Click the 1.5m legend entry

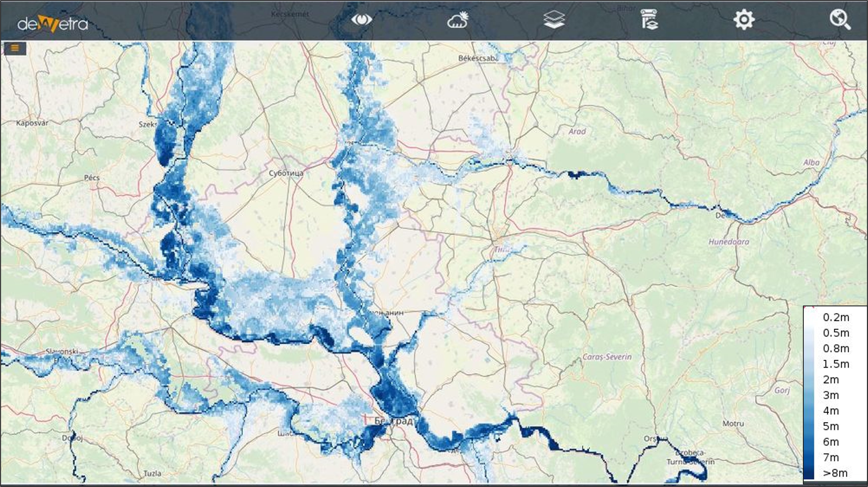pyautogui.click(x=836, y=364)
